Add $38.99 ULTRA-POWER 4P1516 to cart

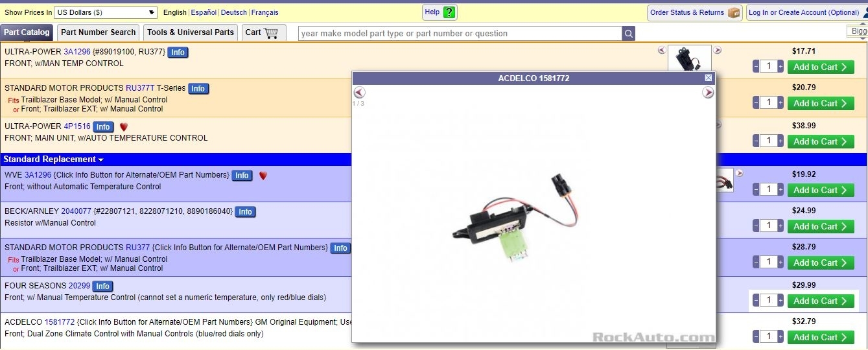tap(821, 141)
